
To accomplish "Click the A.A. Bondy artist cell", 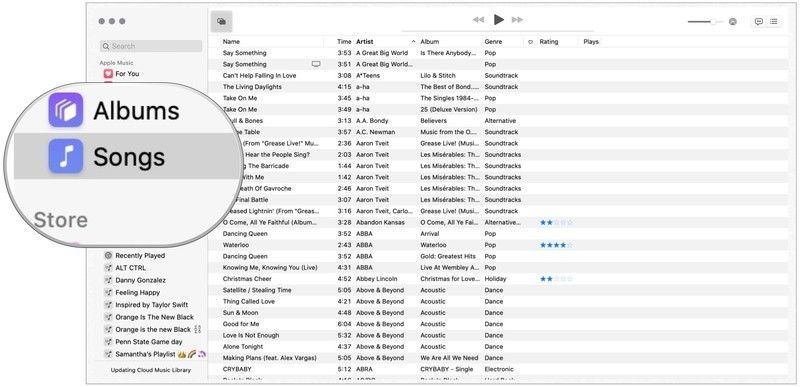I will coord(372,121).
